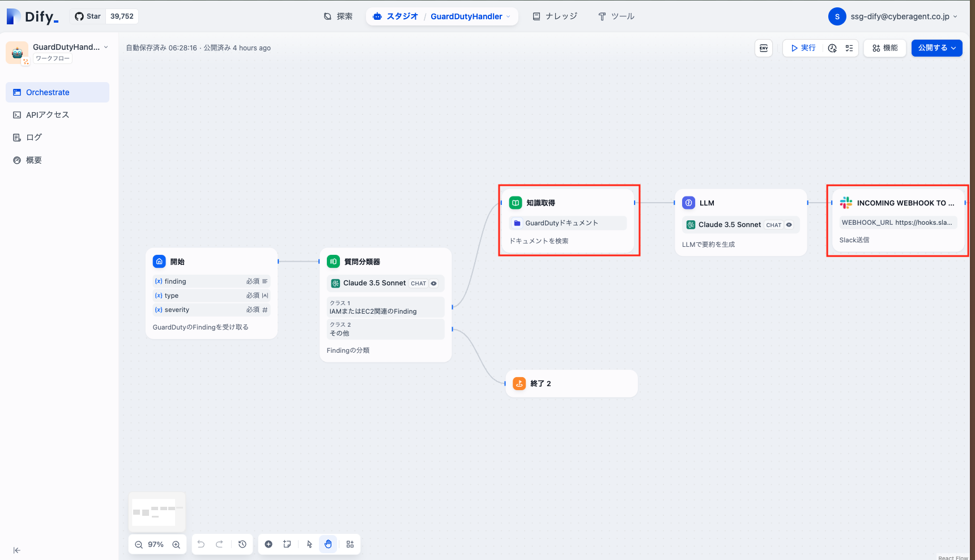975x560 pixels.
Task: Open the ログ section
Action: (x=34, y=137)
